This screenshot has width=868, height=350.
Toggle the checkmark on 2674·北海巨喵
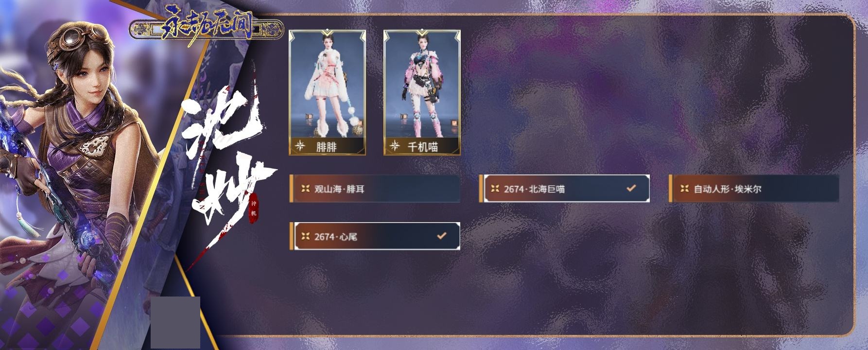pyautogui.click(x=631, y=188)
